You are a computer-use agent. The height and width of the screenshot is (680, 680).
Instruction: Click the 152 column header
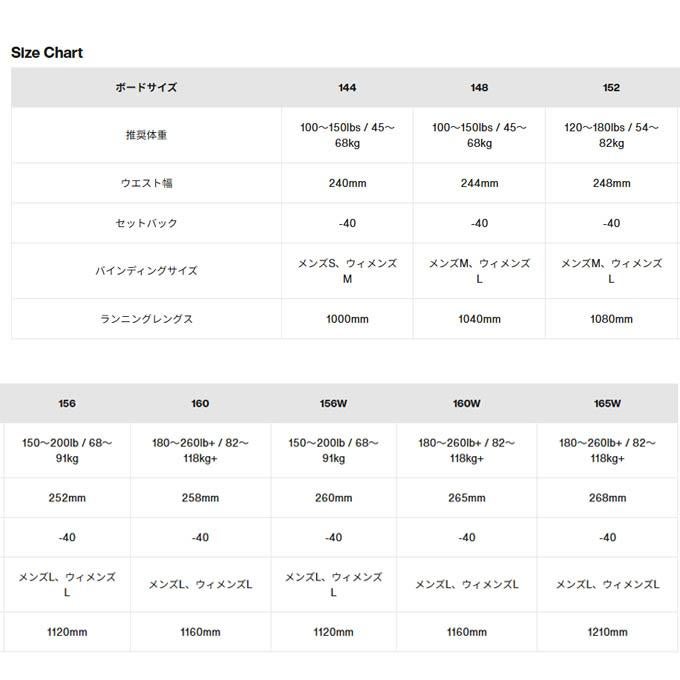pyautogui.click(x=611, y=88)
